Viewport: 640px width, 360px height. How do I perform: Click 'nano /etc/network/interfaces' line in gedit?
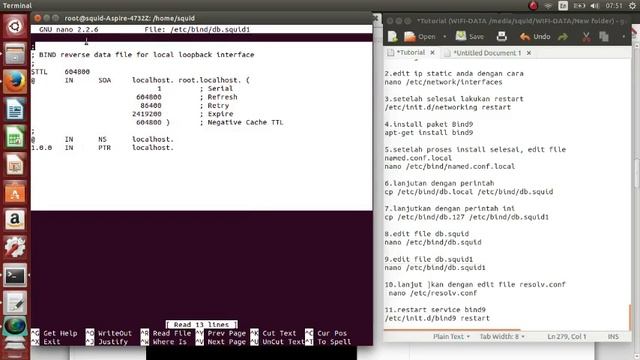[x=443, y=82]
